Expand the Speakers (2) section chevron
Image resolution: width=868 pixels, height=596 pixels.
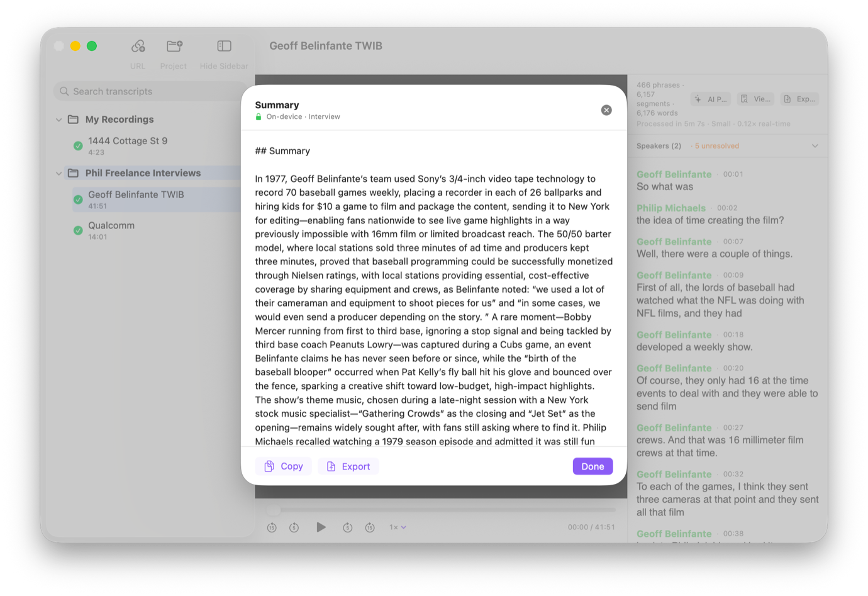click(815, 146)
